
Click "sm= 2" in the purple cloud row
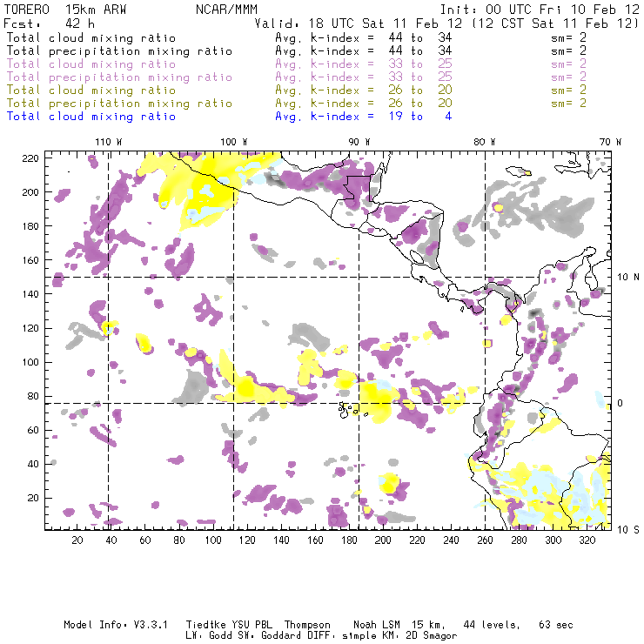568,64
